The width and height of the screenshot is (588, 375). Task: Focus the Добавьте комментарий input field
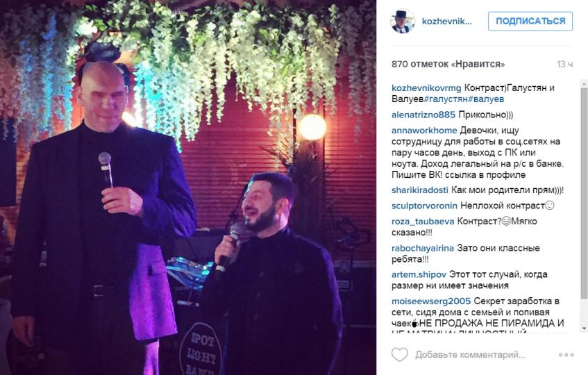pos(470,354)
